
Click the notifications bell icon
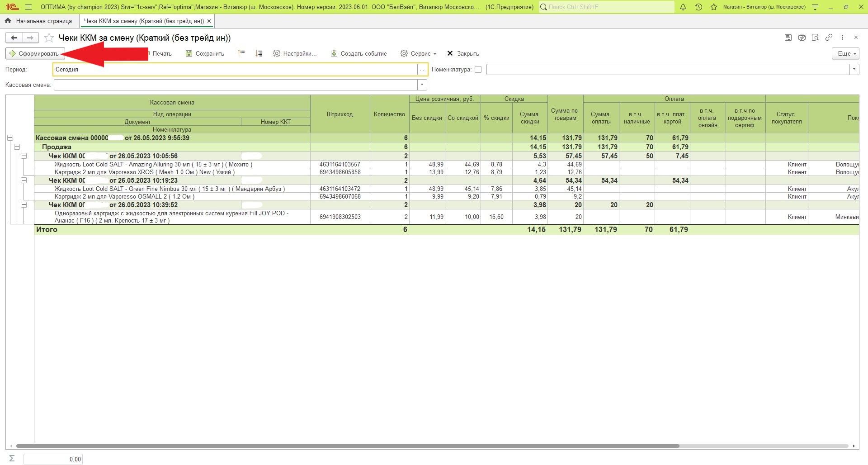(683, 7)
